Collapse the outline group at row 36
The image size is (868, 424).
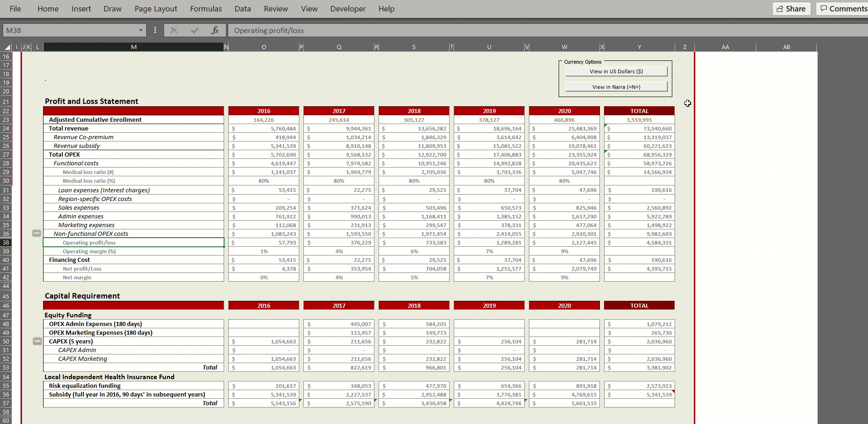coord(37,234)
